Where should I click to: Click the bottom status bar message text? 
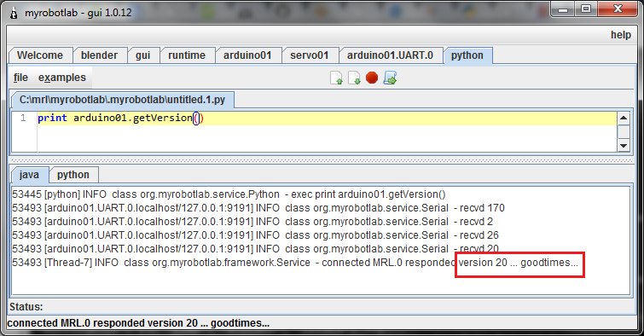pyautogui.click(x=138, y=323)
